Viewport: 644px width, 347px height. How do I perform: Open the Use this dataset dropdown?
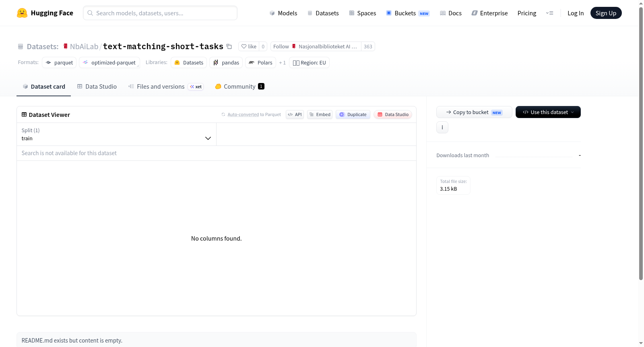click(x=548, y=112)
